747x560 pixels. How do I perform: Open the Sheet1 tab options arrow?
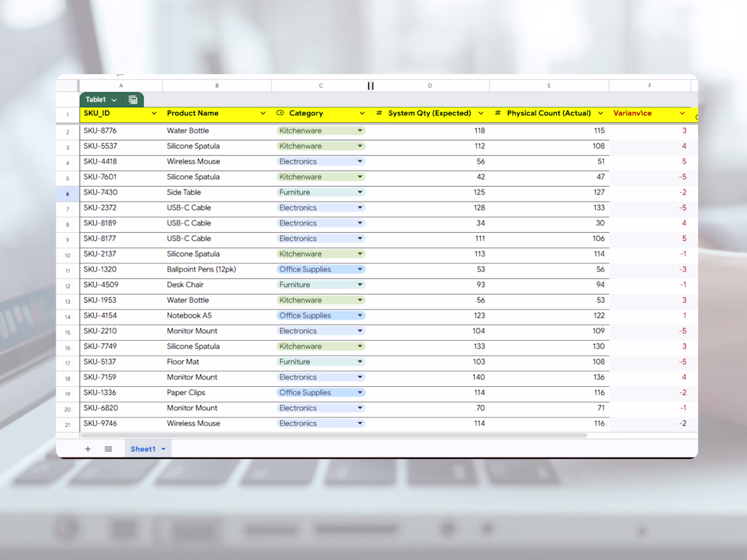(x=164, y=449)
